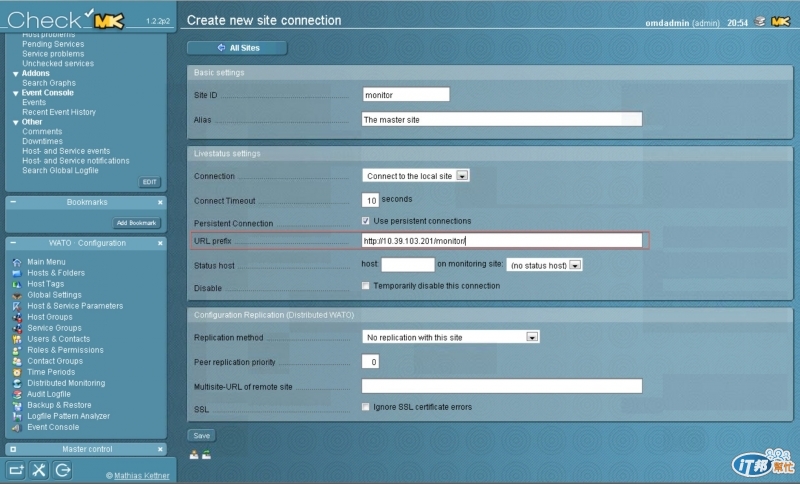Click the Alias input field
The width and height of the screenshot is (800, 484).
click(x=502, y=119)
